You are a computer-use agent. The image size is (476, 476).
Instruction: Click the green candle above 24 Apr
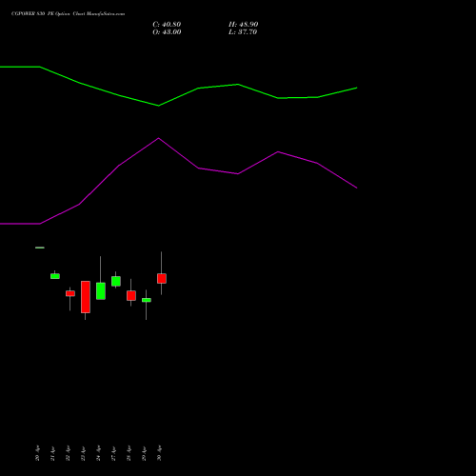tap(101, 291)
